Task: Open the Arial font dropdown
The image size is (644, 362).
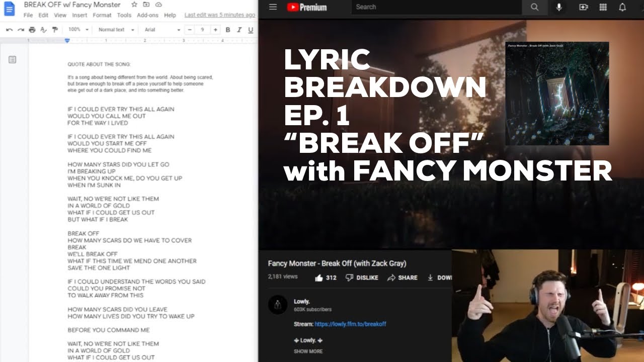Action: pyautogui.click(x=162, y=30)
